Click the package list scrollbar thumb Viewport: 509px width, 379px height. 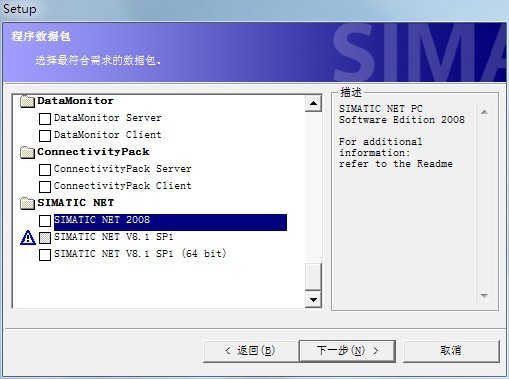point(313,276)
